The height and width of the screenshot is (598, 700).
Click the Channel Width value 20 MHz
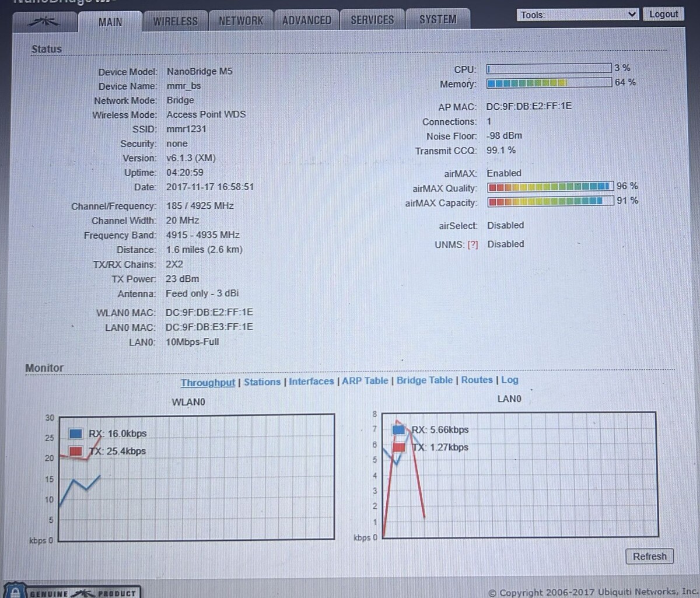pyautogui.click(x=182, y=221)
